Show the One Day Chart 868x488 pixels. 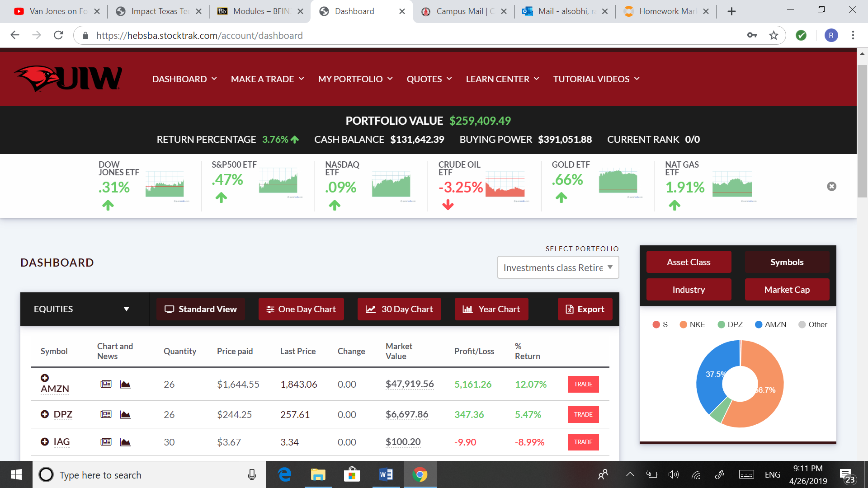301,309
